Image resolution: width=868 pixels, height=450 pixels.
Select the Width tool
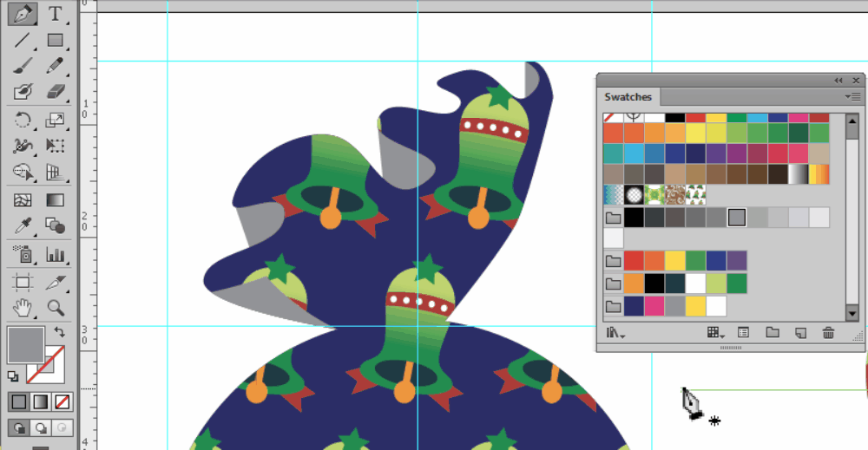click(x=23, y=146)
